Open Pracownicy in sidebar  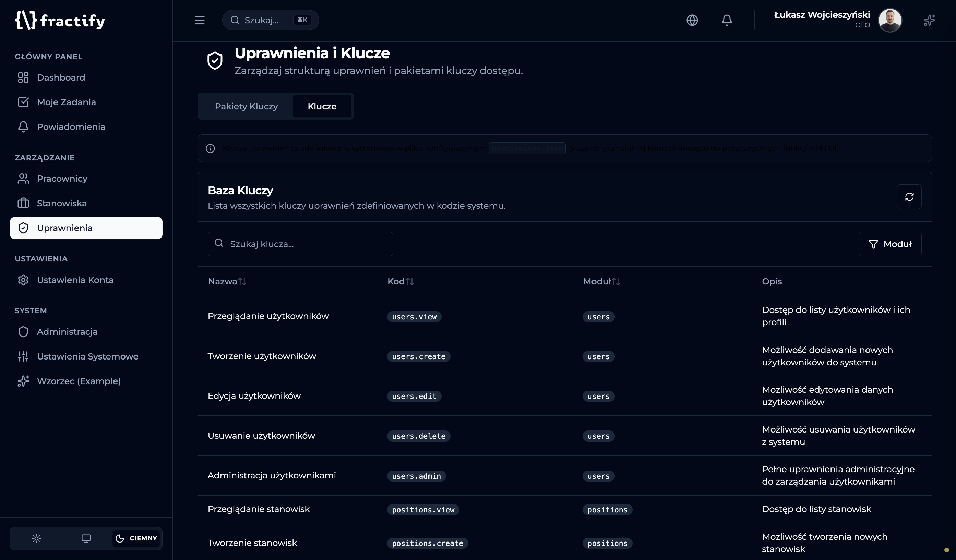(x=86, y=179)
